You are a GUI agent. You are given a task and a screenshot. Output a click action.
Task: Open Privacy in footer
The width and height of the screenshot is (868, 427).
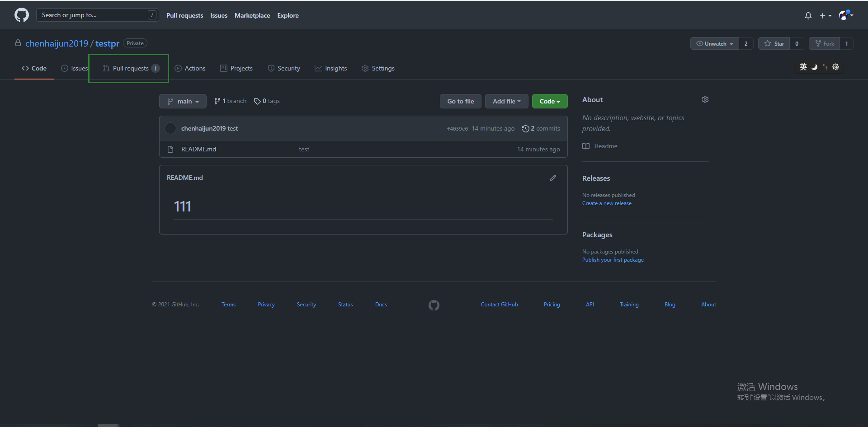click(x=266, y=305)
